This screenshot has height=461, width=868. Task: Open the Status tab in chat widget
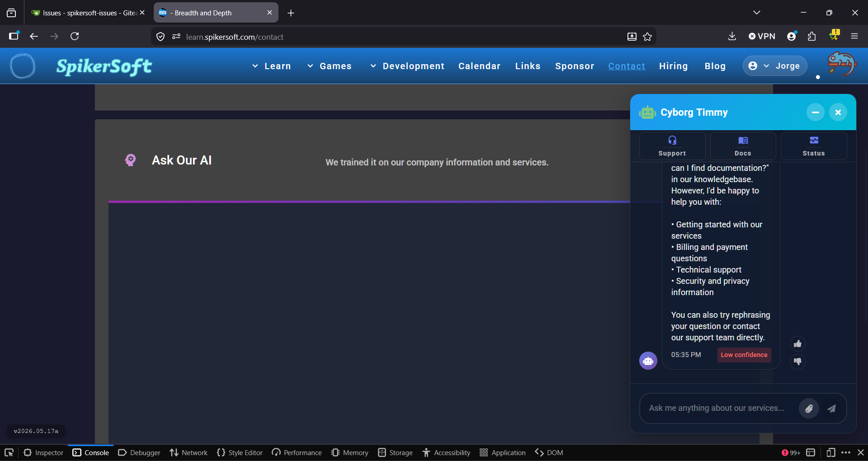[814, 146]
